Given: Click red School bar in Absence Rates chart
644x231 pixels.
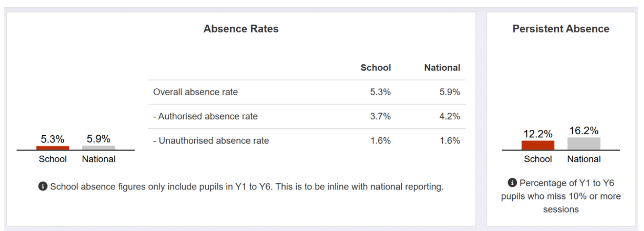Looking at the screenshot, I should [x=53, y=148].
